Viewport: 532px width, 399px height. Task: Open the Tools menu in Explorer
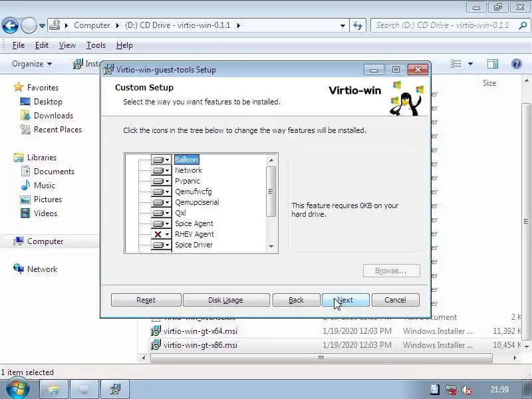pyautogui.click(x=96, y=45)
